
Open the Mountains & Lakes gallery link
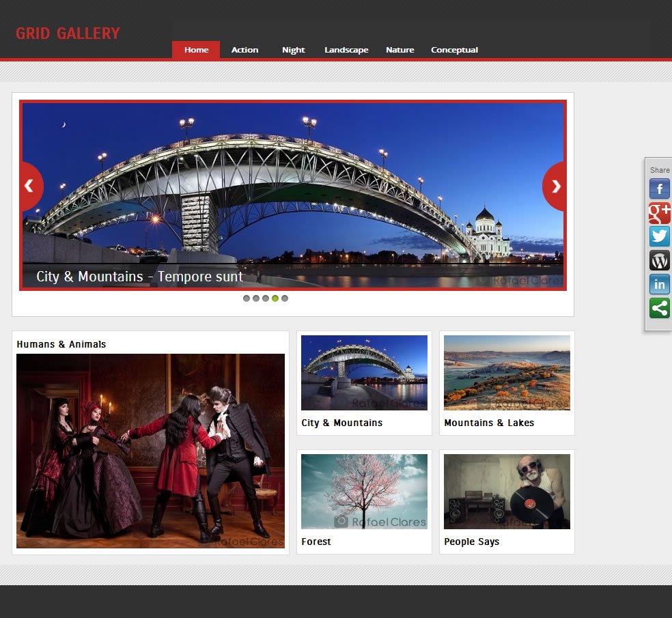coord(489,423)
